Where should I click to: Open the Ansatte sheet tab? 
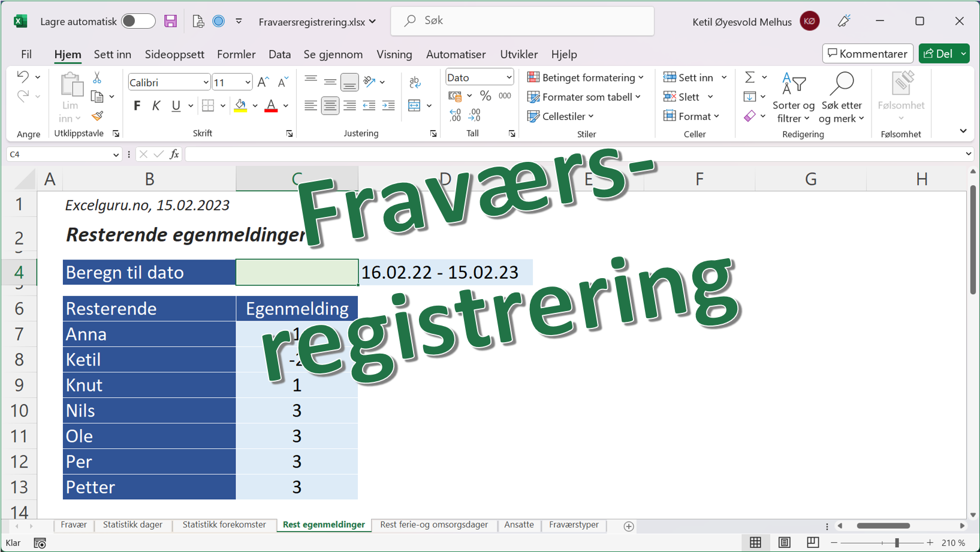click(x=519, y=524)
